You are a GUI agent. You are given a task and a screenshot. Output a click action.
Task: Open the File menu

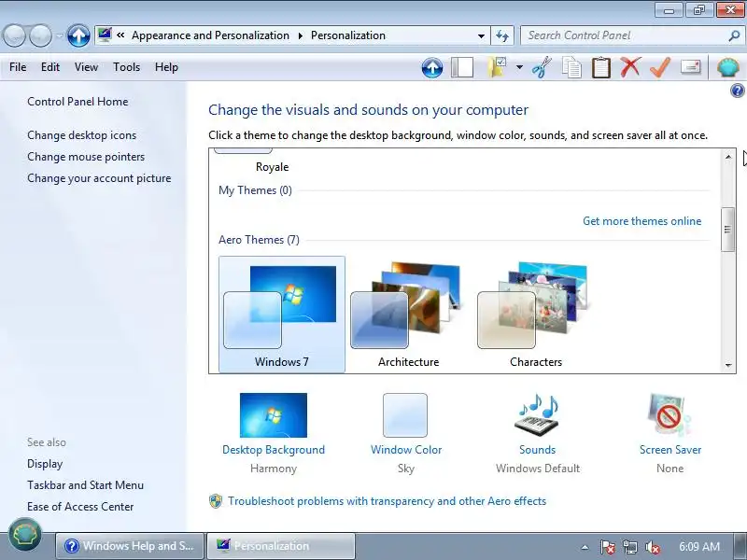click(18, 67)
